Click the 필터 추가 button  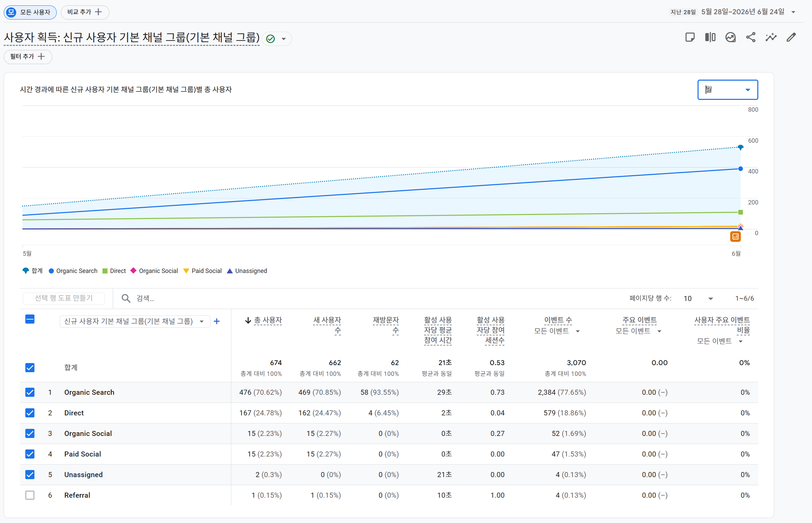[x=28, y=57]
